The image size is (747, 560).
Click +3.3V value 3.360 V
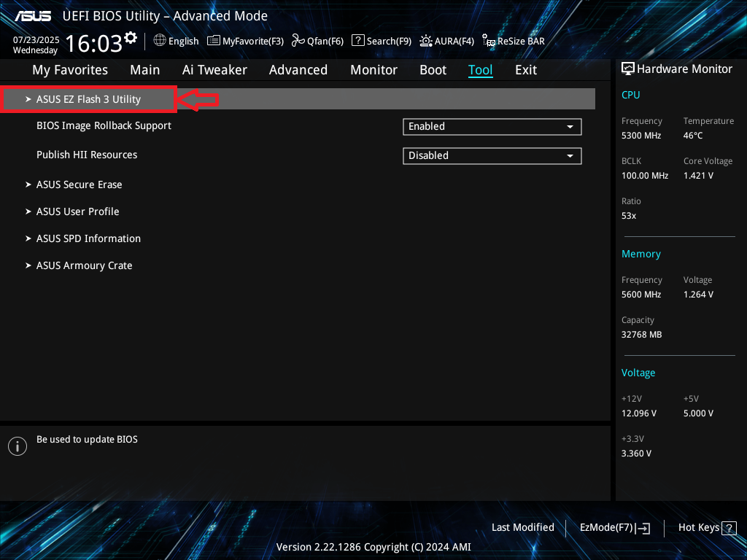636,454
